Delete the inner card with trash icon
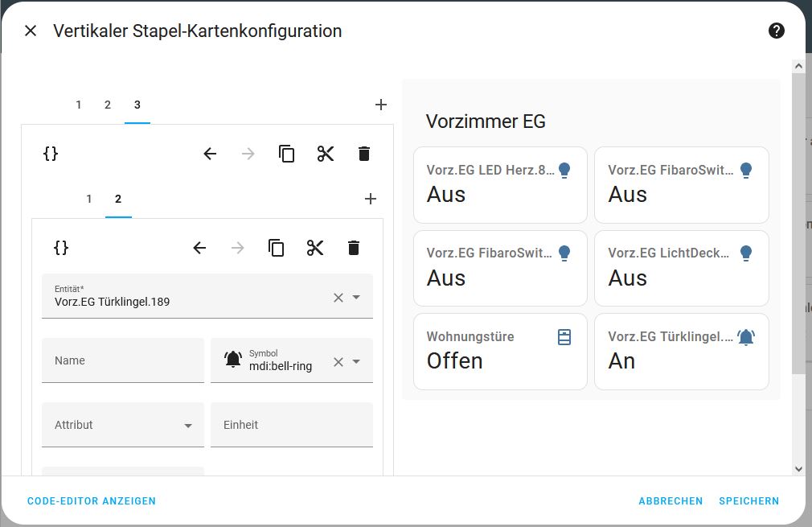The image size is (812, 527). click(354, 248)
